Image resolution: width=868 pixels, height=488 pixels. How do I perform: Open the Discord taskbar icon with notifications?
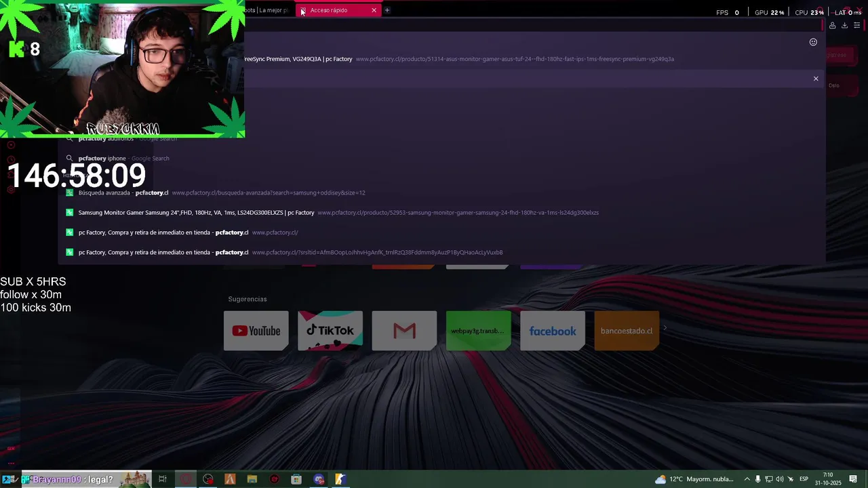[319, 479]
